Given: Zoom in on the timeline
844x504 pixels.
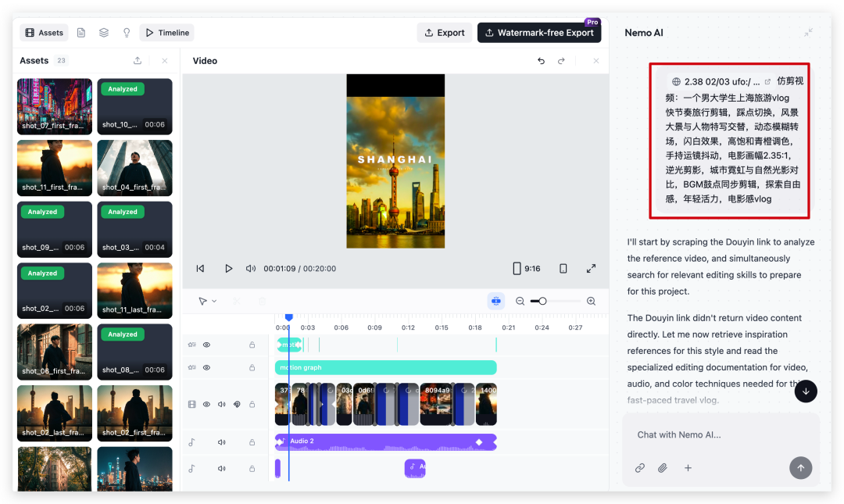Looking at the screenshot, I should tap(591, 301).
